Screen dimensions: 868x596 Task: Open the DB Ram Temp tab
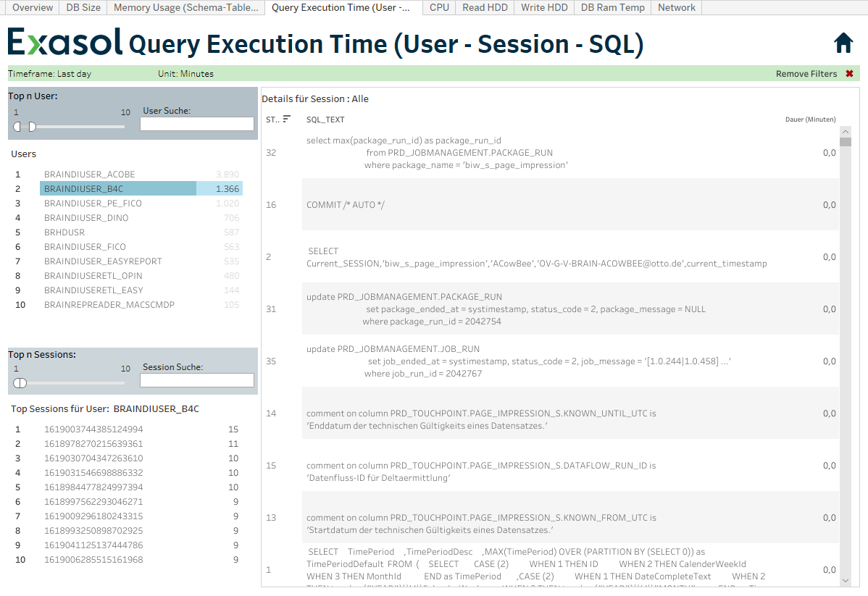click(x=613, y=8)
